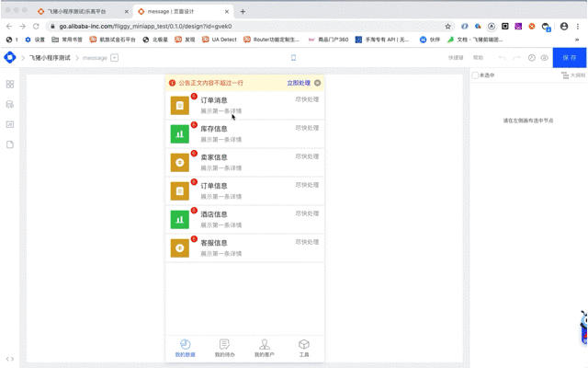Open the history clock icon
The image size is (588, 368).
coord(532,57)
